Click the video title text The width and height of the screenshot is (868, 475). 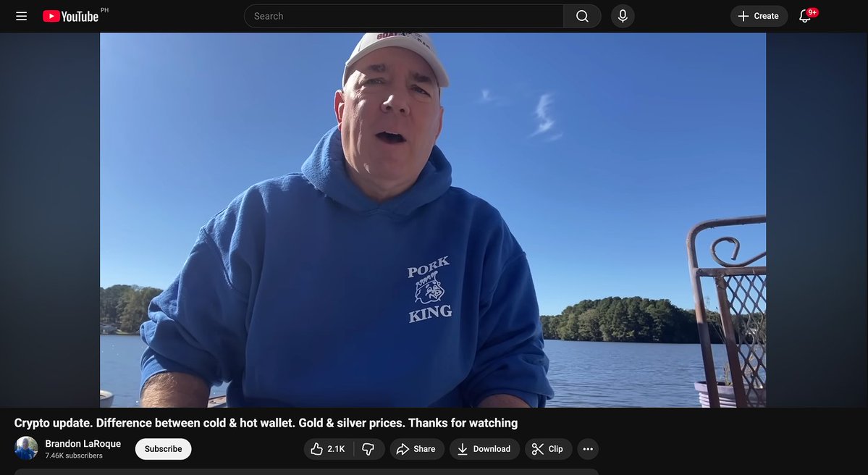coord(266,423)
